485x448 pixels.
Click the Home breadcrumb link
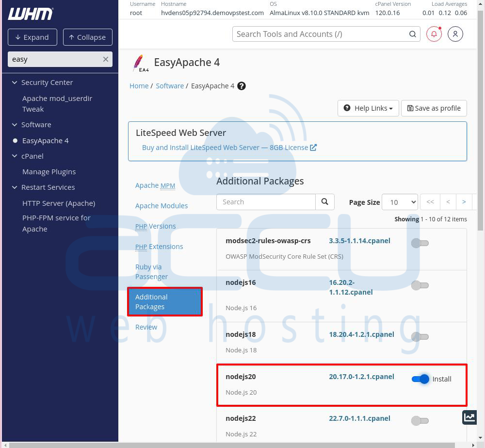click(x=139, y=86)
